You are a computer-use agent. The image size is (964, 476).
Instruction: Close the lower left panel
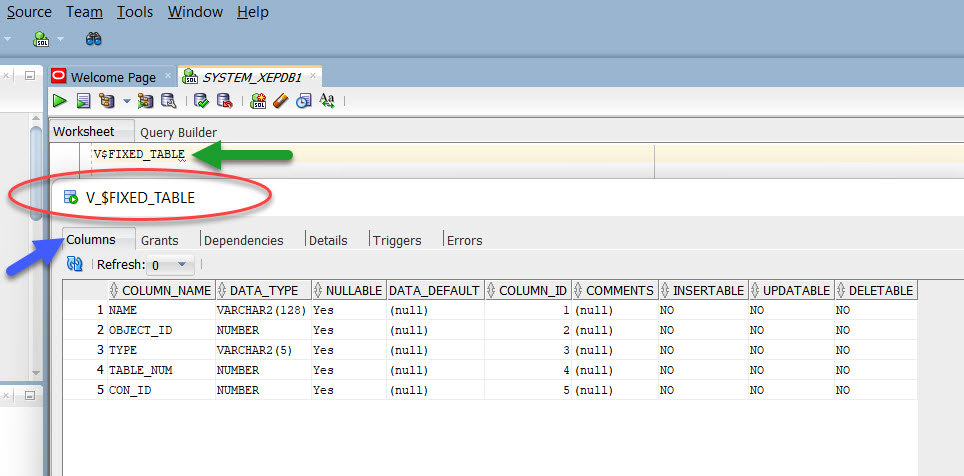click(6, 396)
